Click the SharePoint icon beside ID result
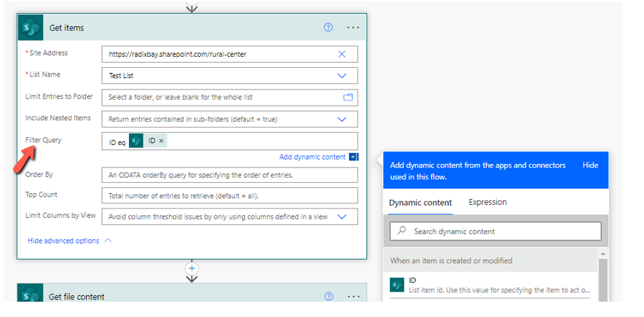This screenshot has height=317, width=644. pos(397,285)
